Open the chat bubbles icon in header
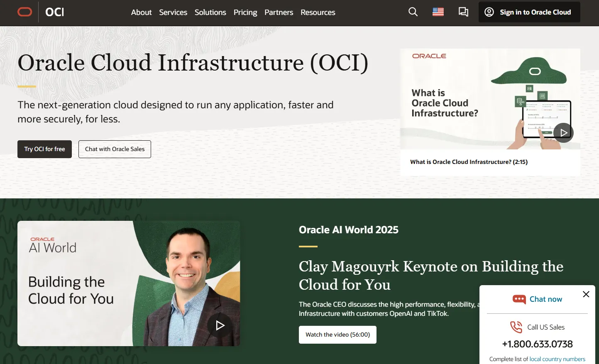 pyautogui.click(x=463, y=12)
